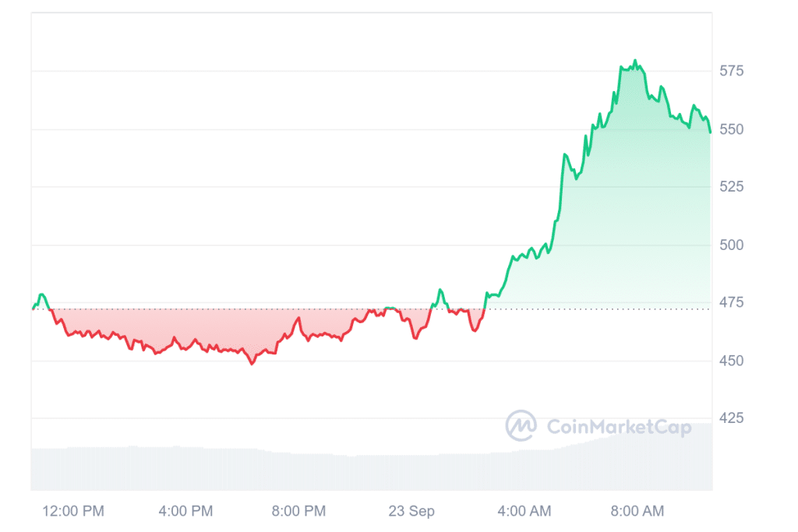Click the 12:00 PM time label
The width and height of the screenshot is (798, 532).
(73, 511)
